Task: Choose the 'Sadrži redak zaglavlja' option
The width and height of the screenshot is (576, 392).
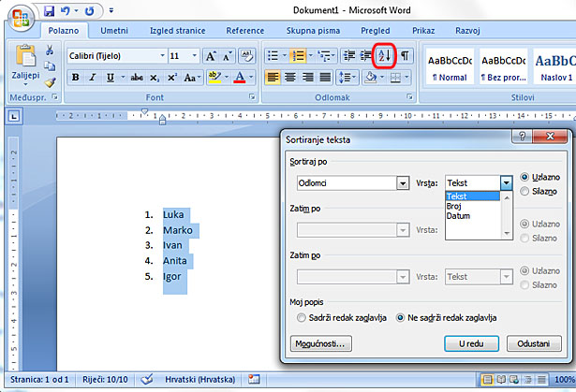Action: tap(302, 318)
